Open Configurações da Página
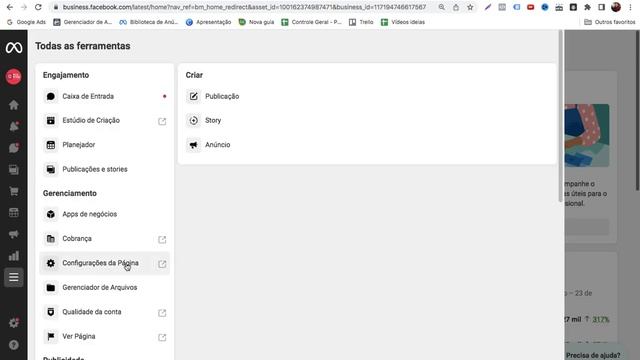 pos(104,263)
